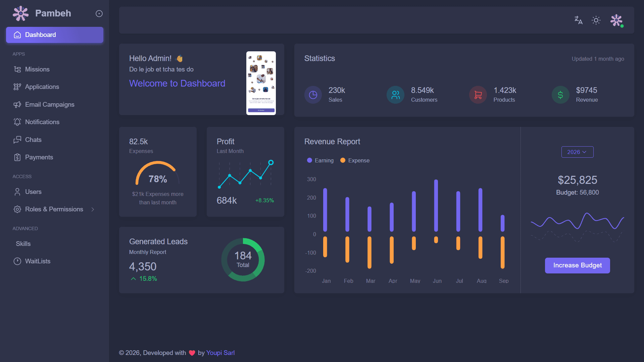Open the Notifications bell item
The image size is (644, 362).
42,122
